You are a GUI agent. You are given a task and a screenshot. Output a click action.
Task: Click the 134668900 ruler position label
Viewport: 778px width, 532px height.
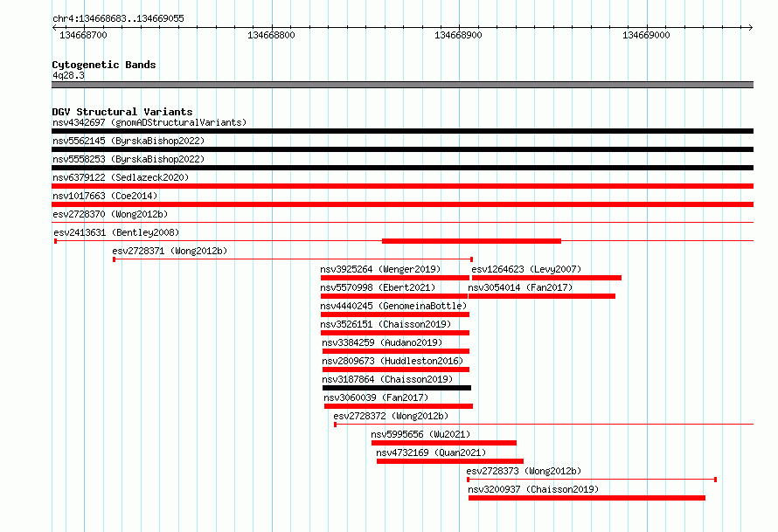coord(458,35)
